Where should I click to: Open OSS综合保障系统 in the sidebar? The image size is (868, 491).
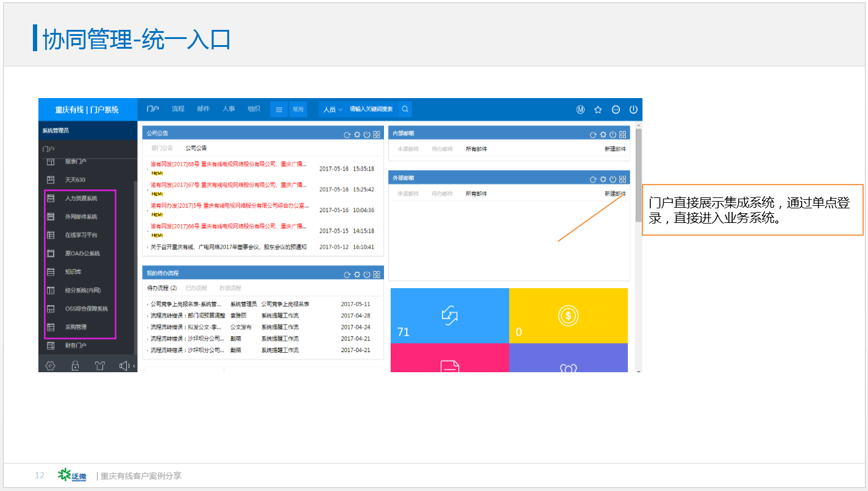coord(86,309)
